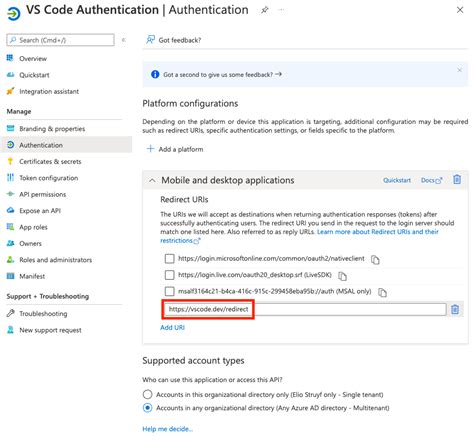This screenshot has width=474, height=442.
Task: Click the Owners people icon
Action: tap(10, 243)
